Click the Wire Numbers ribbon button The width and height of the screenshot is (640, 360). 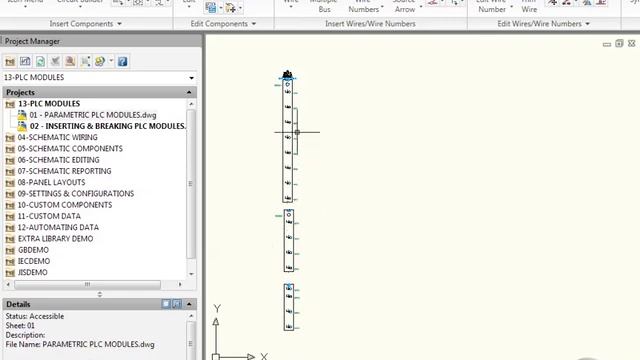(363, 7)
